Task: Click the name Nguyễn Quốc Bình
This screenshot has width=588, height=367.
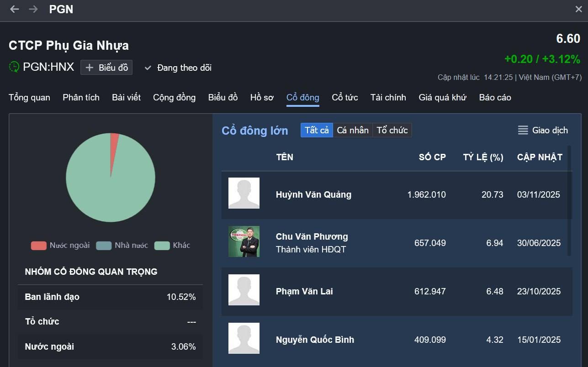Action: click(315, 340)
